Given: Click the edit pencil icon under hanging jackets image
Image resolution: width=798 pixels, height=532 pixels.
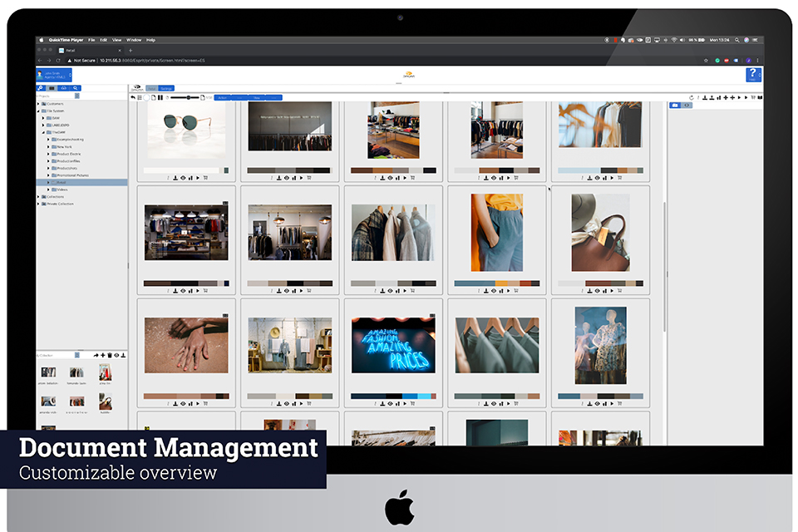Looking at the screenshot, I should click(x=375, y=291).
